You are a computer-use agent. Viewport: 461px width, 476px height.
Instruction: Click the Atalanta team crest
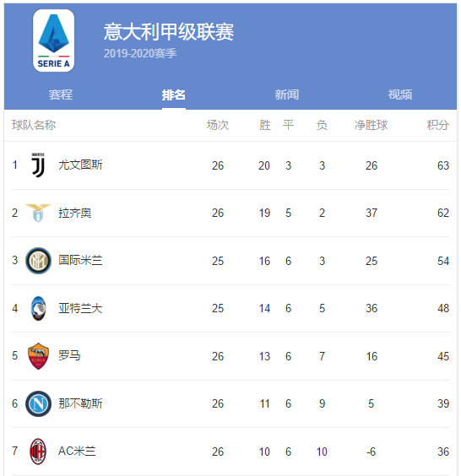pos(38,308)
